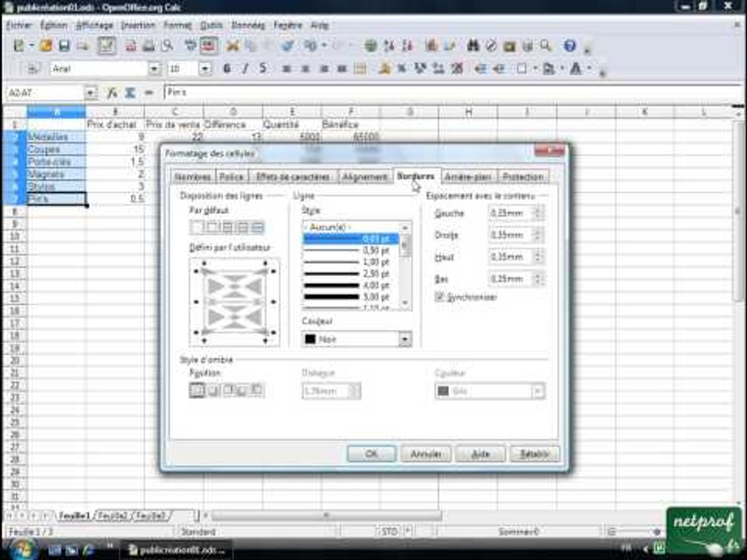Click the Zoom magnifier toolbar icon

545,46
